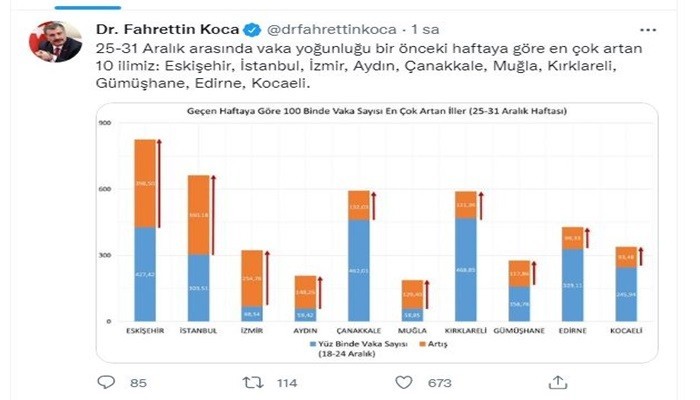The width and height of the screenshot is (700, 400).
Task: Click the 114 retweet count
Action: pos(287,383)
